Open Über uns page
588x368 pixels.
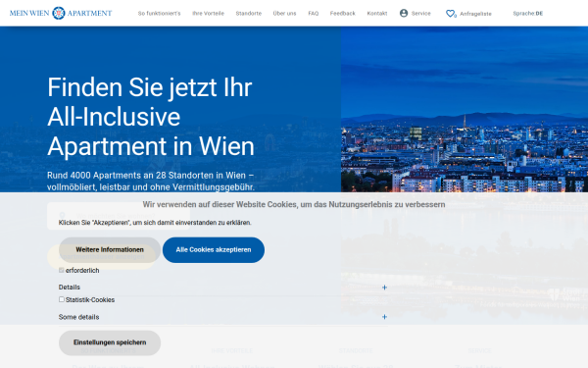284,13
